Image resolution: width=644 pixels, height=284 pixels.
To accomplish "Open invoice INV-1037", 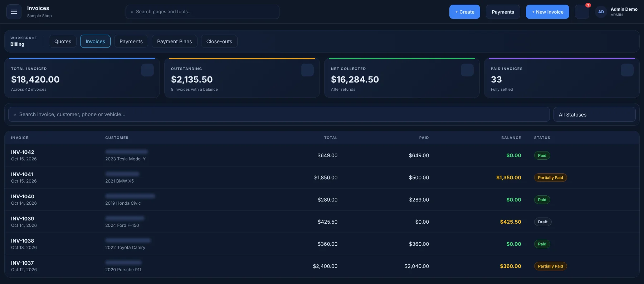I will pyautogui.click(x=23, y=263).
